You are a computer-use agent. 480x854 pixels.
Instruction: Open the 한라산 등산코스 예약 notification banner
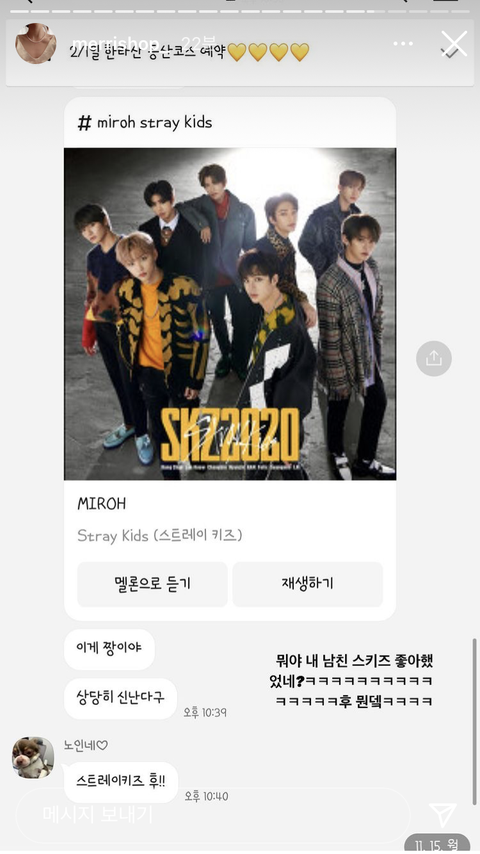tap(240, 53)
